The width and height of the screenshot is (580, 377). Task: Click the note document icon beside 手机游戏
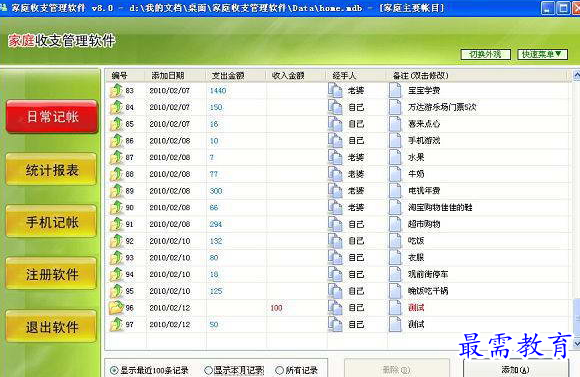(x=395, y=141)
